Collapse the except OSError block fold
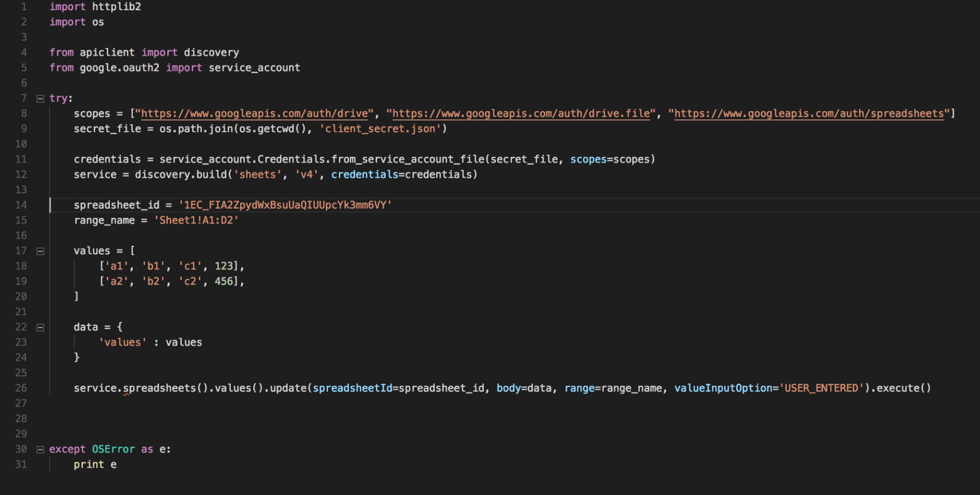Screen dimensions: 980x495 [40, 449]
